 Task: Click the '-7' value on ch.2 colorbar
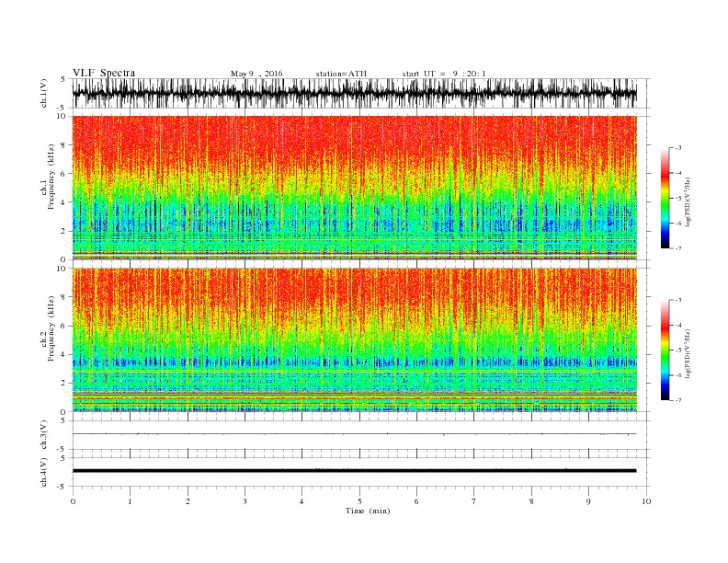click(678, 400)
